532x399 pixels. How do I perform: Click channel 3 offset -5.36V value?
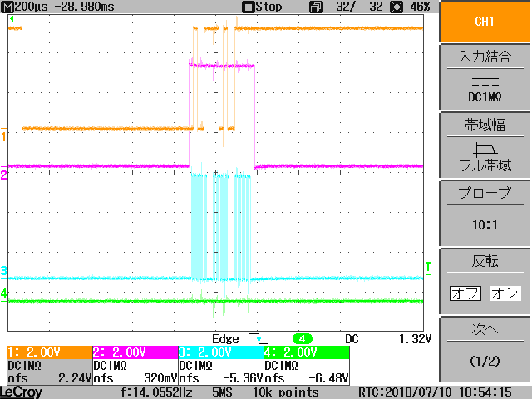pyautogui.click(x=243, y=378)
